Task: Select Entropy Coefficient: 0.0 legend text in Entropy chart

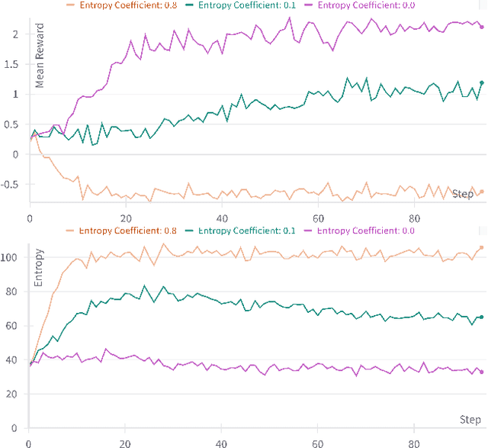Action: tap(366, 230)
